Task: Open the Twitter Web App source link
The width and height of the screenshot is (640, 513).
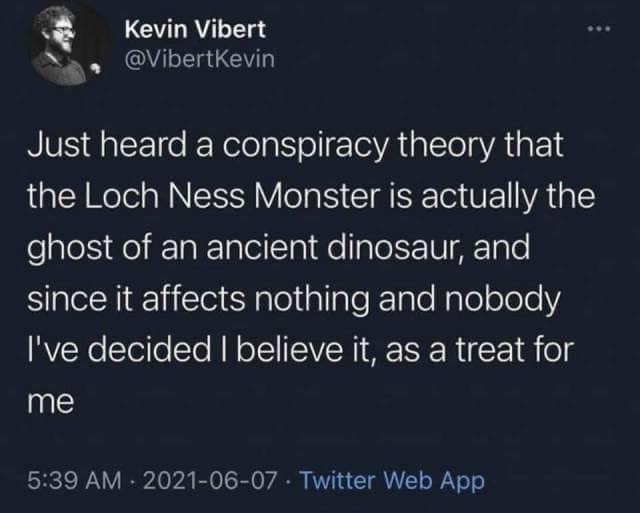Action: 392,480
